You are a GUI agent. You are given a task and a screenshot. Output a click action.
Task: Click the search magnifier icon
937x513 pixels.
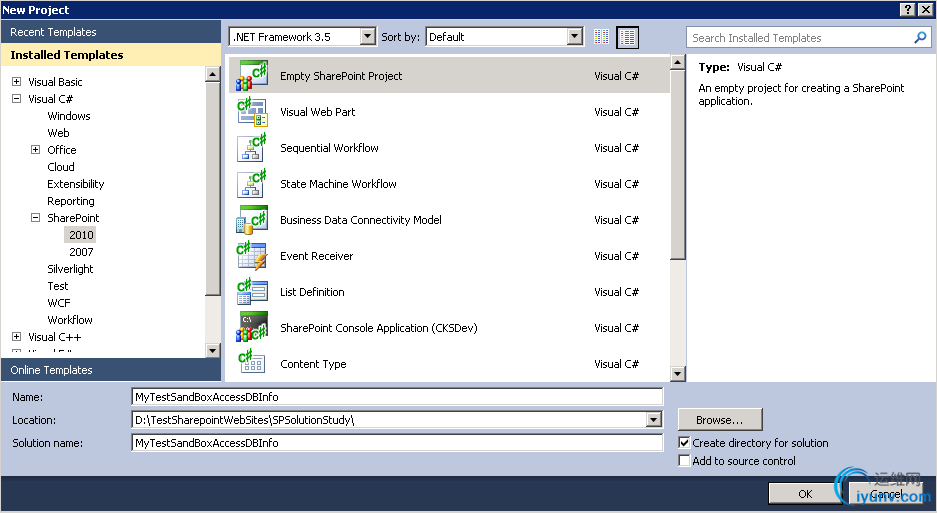920,38
